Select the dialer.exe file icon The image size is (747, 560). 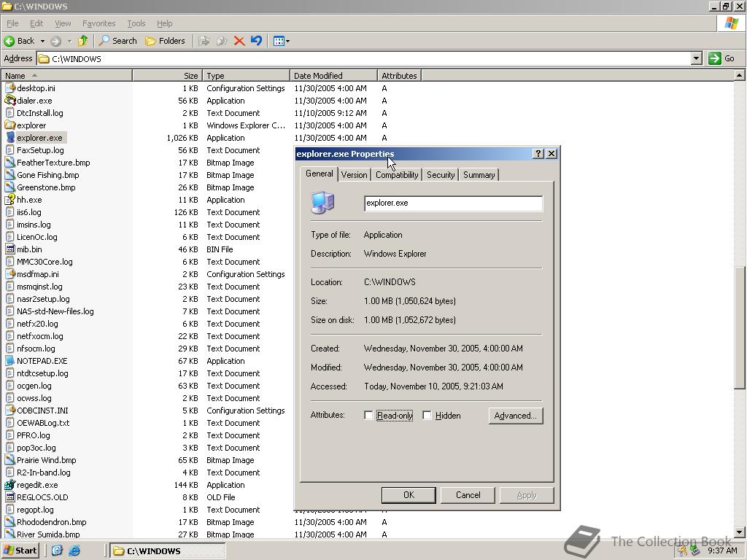(9, 101)
